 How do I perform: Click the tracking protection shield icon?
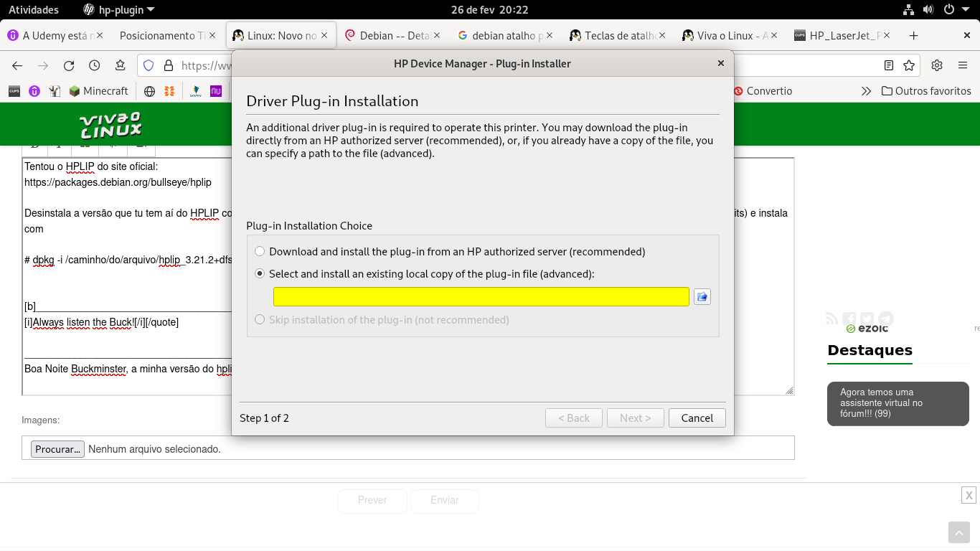click(x=149, y=65)
